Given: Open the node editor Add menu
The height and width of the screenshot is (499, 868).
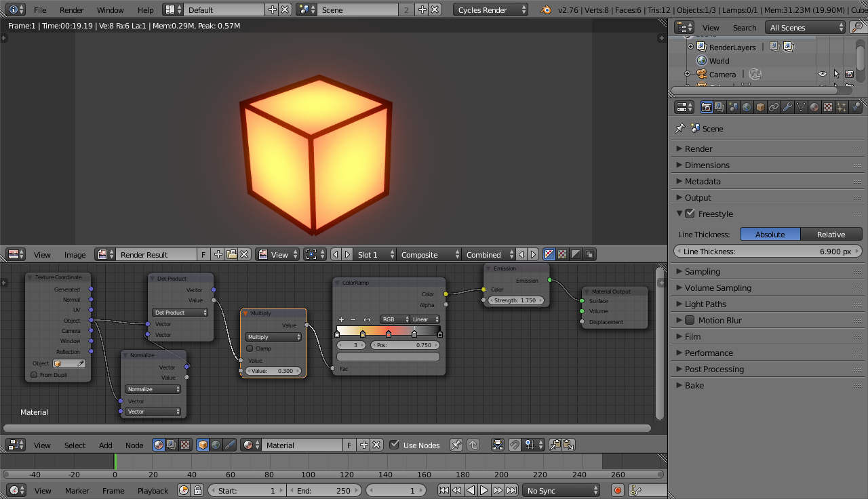Looking at the screenshot, I should pyautogui.click(x=106, y=445).
